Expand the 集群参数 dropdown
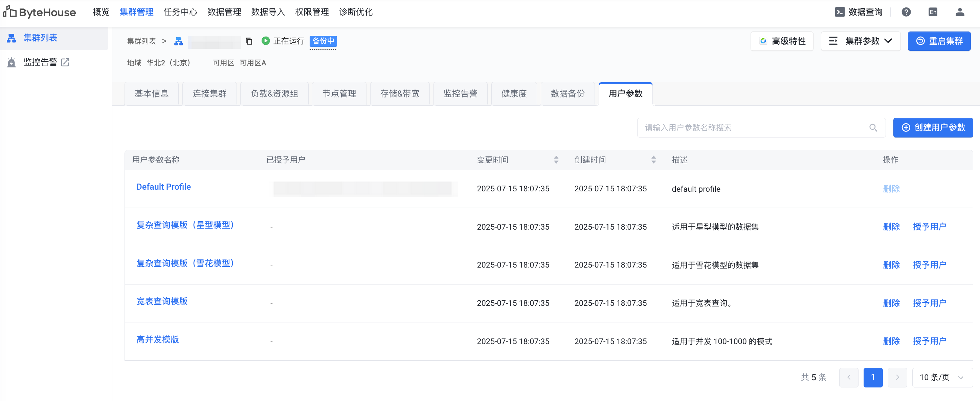This screenshot has width=980, height=401. [861, 41]
